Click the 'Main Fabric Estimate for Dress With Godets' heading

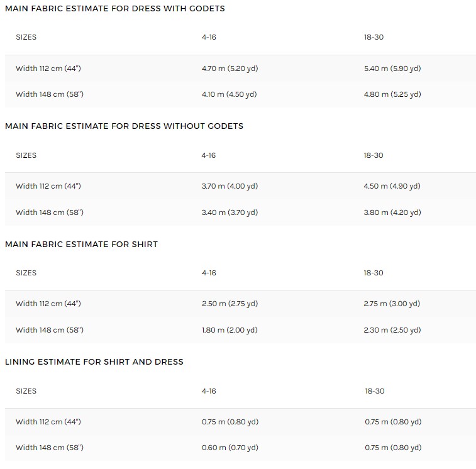(114, 9)
